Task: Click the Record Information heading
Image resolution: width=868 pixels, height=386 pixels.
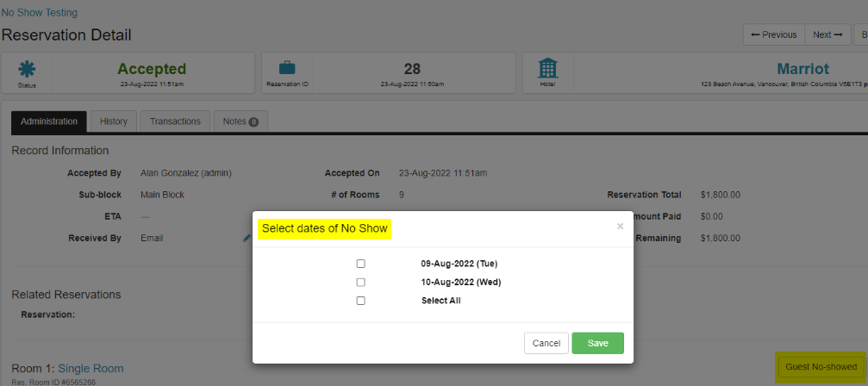Action: (x=60, y=151)
